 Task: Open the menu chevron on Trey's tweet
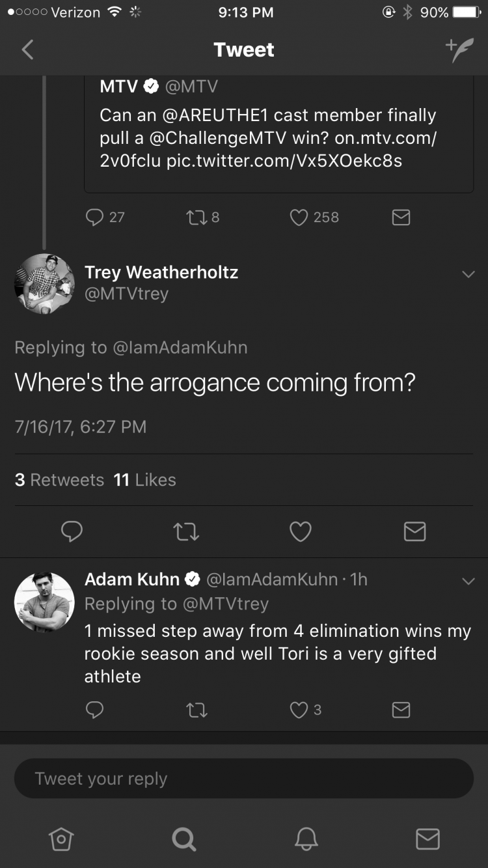tap(468, 275)
